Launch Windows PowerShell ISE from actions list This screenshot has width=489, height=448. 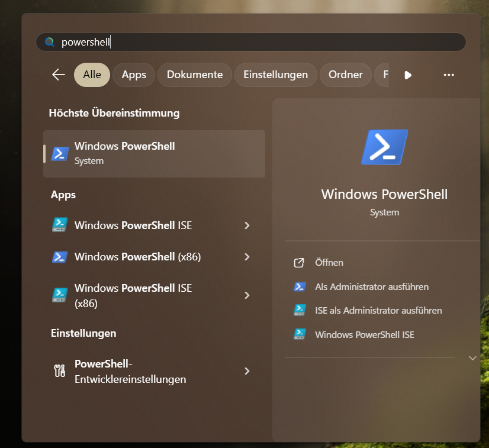(x=365, y=334)
